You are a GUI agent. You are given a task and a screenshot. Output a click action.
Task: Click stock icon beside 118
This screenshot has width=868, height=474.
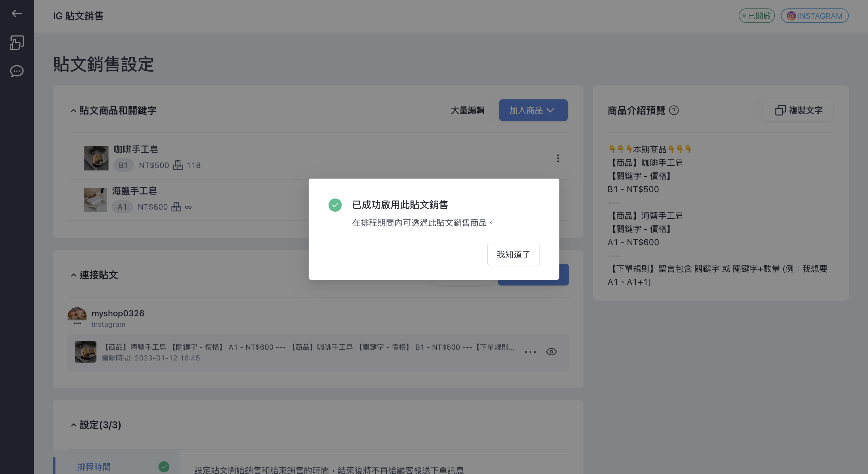[178, 165]
